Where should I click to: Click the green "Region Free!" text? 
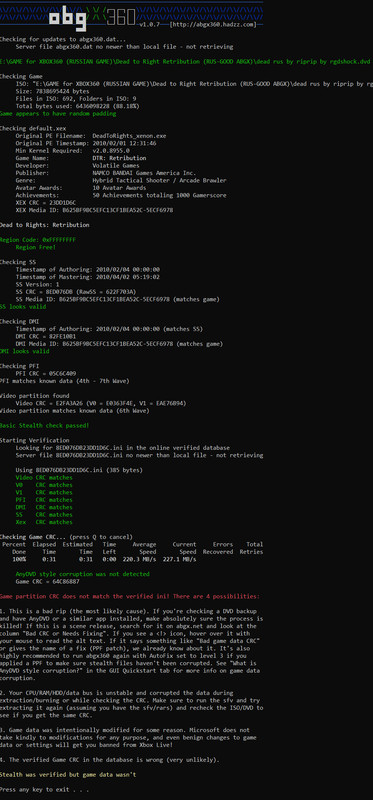pos(36,247)
